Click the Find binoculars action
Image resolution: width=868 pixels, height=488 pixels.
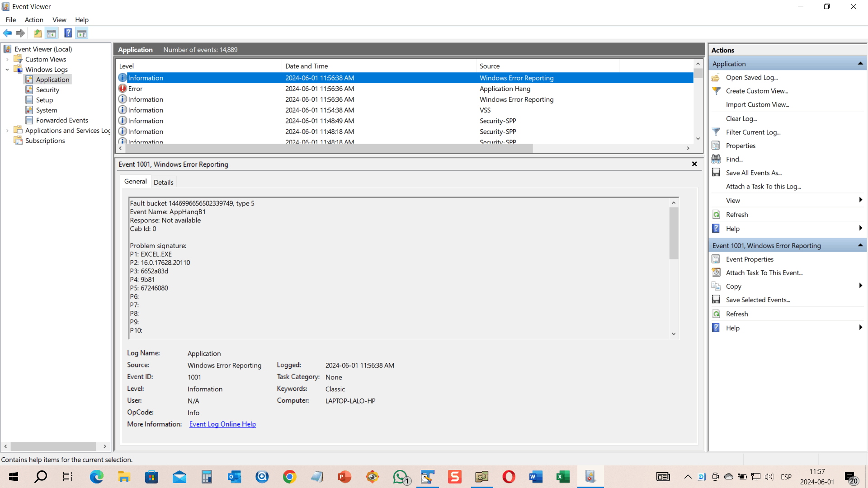click(x=734, y=159)
